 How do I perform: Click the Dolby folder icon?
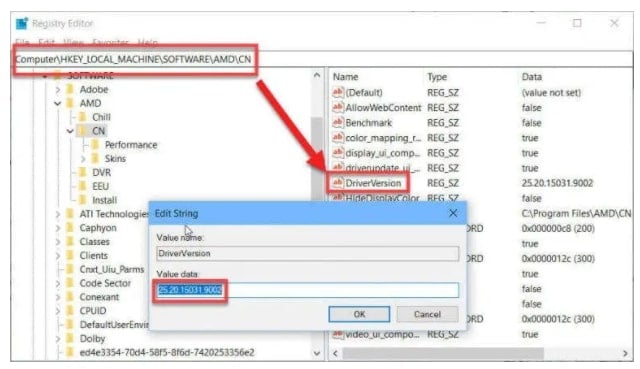[70, 338]
